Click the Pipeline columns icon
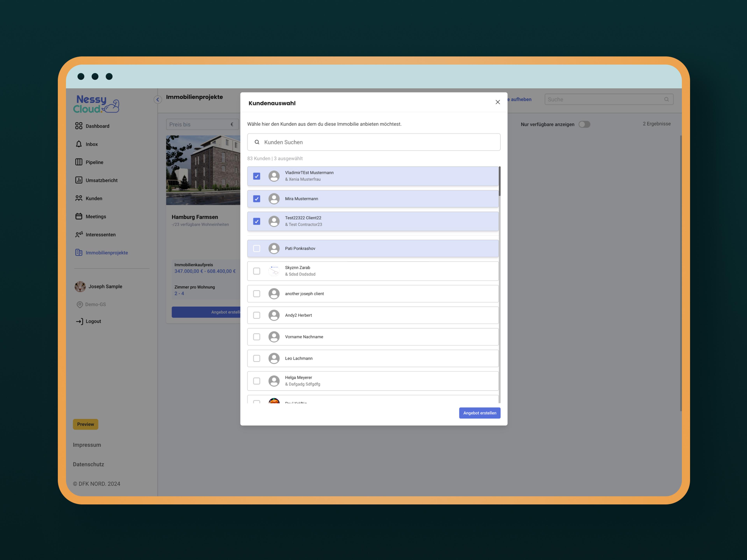Screen dimensions: 747x560 click(79, 162)
